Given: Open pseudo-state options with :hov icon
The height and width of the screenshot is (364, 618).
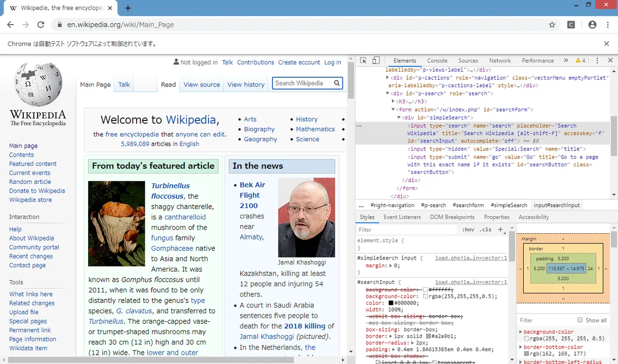Looking at the screenshot, I should pos(468,230).
